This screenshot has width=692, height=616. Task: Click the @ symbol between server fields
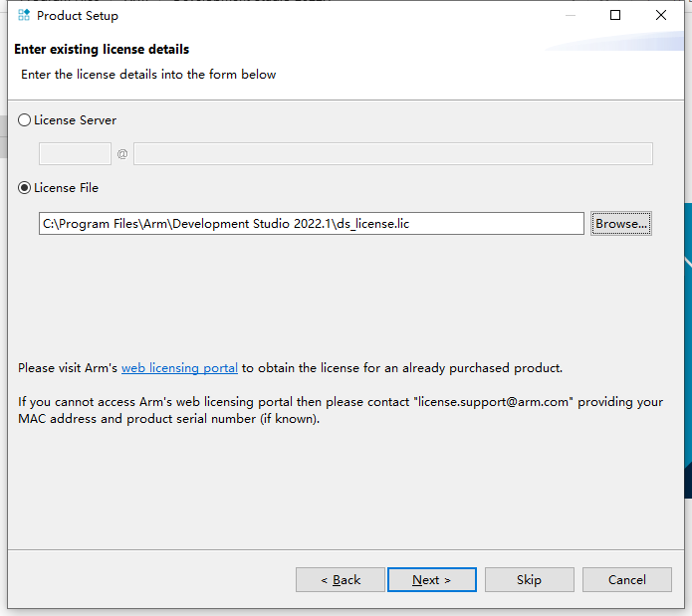(122, 154)
